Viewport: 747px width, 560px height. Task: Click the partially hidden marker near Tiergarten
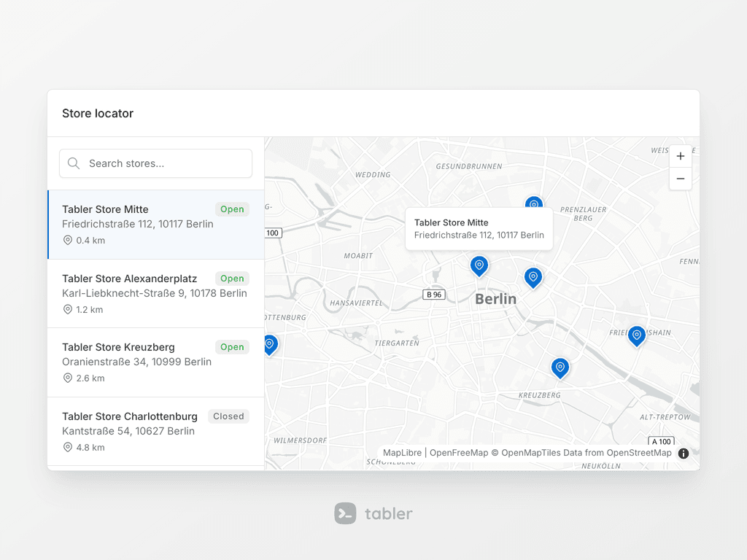[270, 345]
